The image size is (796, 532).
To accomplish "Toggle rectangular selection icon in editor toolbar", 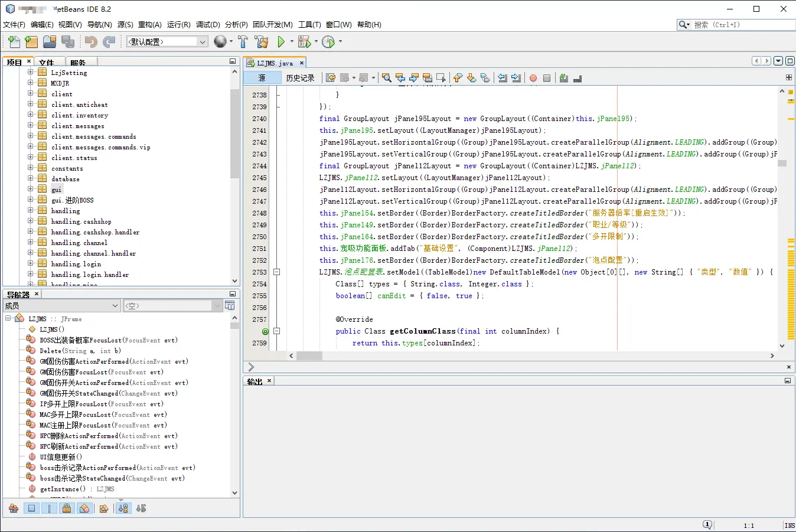I will click(441, 78).
